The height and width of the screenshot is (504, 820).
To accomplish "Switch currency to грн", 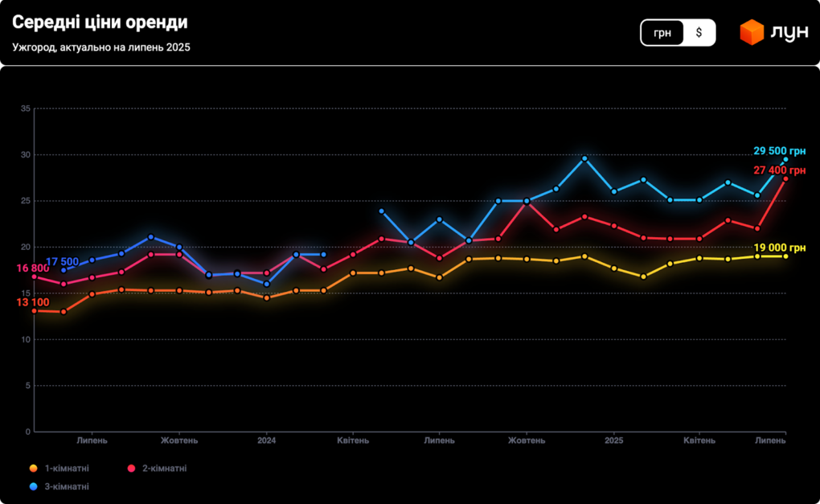I will 662,33.
